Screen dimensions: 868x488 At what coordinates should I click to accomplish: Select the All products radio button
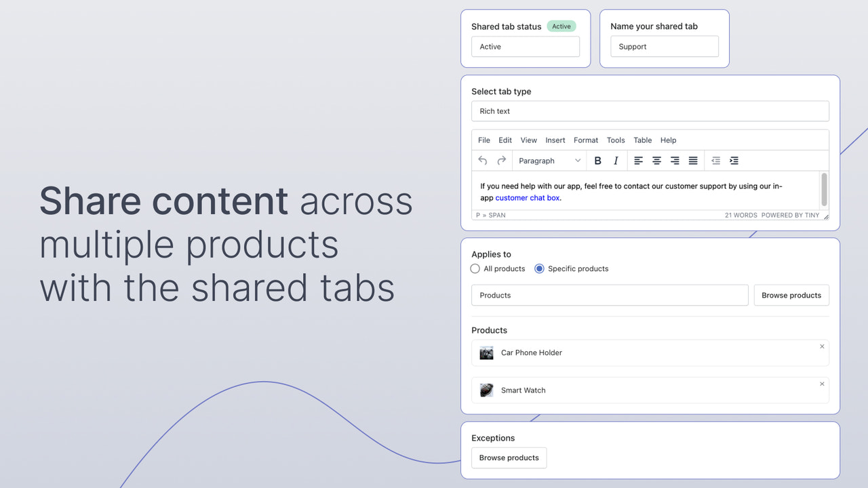(x=475, y=268)
